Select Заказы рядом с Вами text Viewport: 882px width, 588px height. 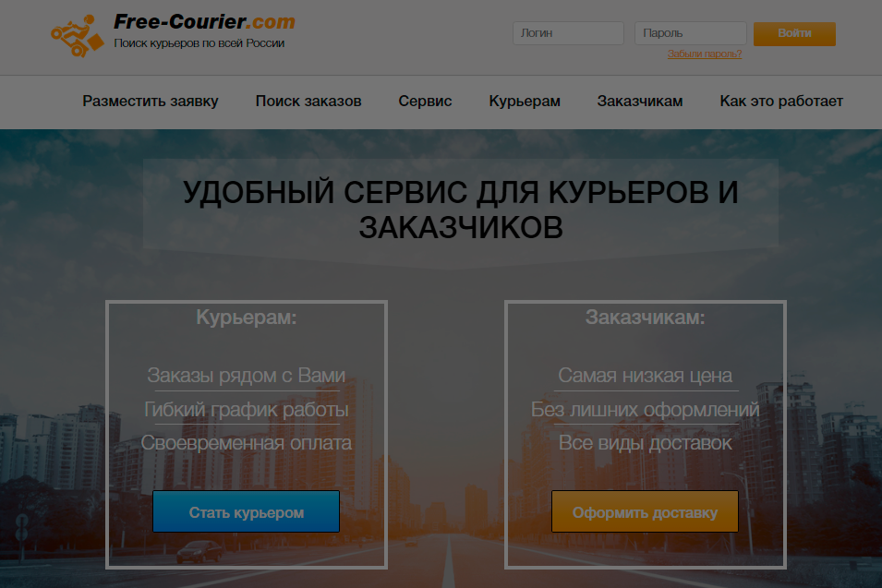pyautogui.click(x=247, y=376)
